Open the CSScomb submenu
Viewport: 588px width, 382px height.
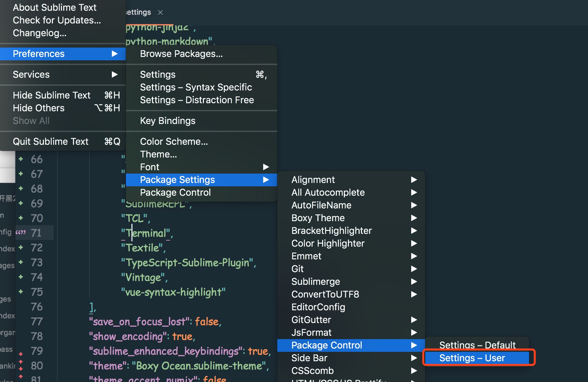pos(351,371)
